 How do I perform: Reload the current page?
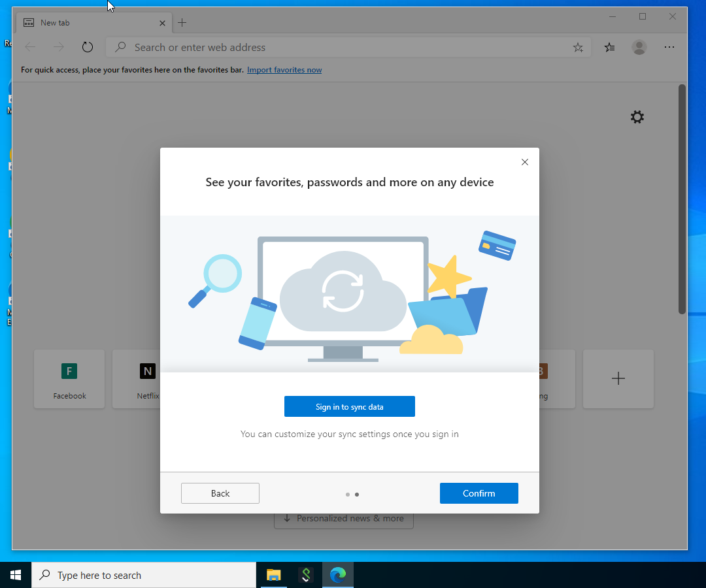point(88,47)
